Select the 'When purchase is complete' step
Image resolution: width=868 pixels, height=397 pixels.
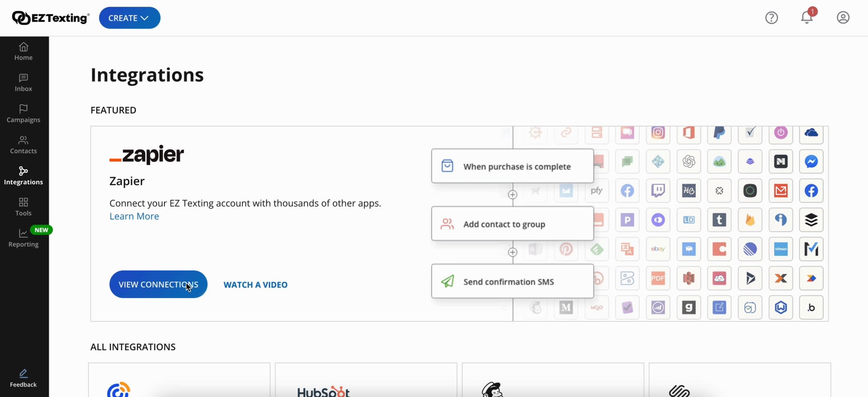click(x=513, y=166)
